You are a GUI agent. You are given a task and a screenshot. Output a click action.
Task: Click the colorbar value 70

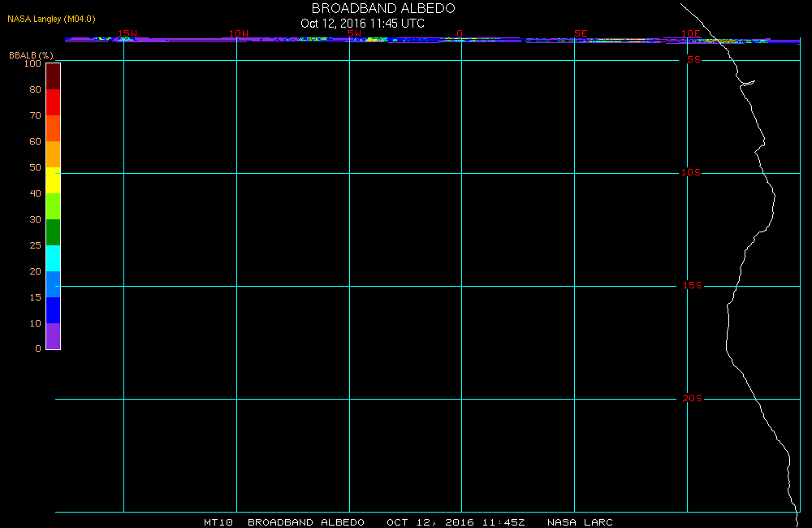[35, 115]
